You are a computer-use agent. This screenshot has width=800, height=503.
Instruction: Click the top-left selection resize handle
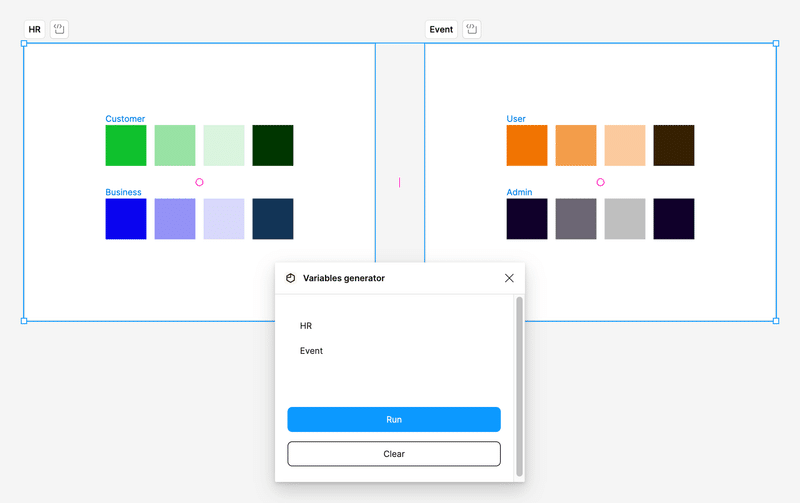point(24,43)
